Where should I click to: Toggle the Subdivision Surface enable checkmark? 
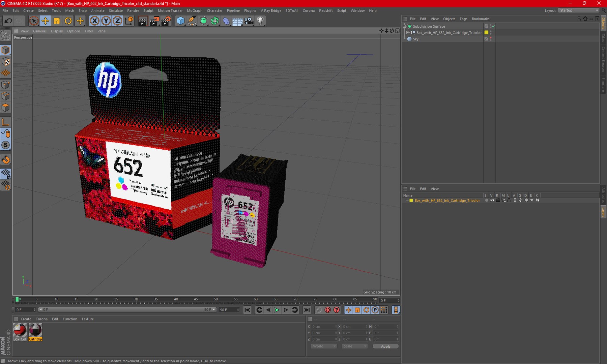493,26
